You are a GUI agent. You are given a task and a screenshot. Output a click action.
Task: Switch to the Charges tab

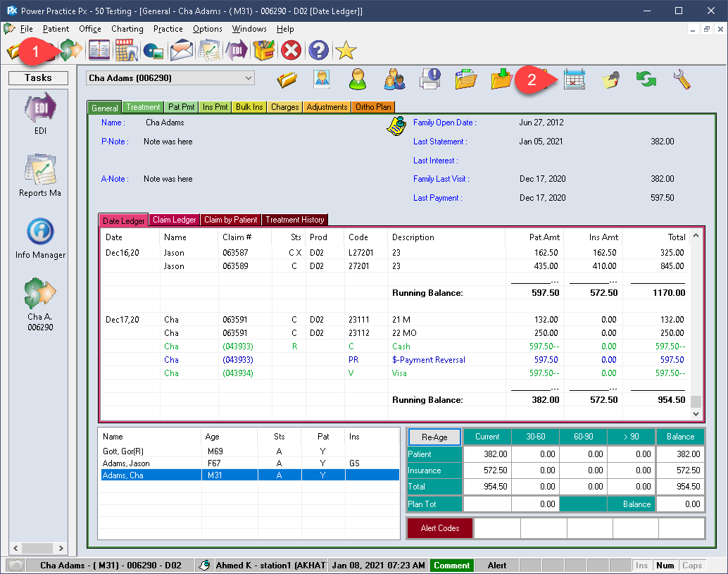pyautogui.click(x=284, y=107)
